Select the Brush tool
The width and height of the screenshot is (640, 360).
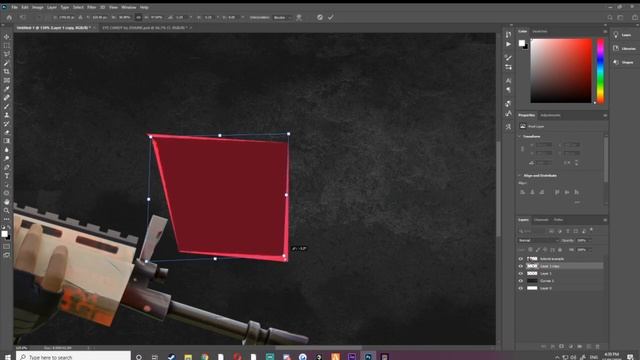pos(7,107)
